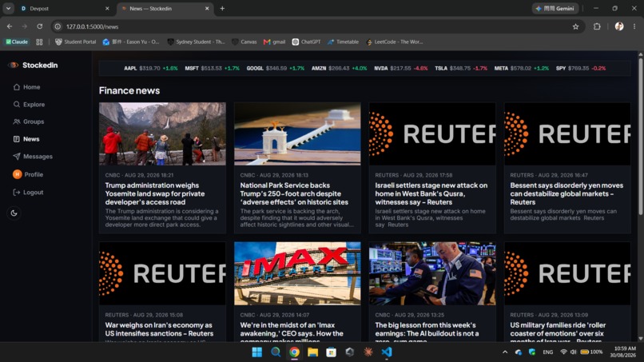644x362 pixels.
Task: Open the Windows Start menu
Action: click(257, 352)
